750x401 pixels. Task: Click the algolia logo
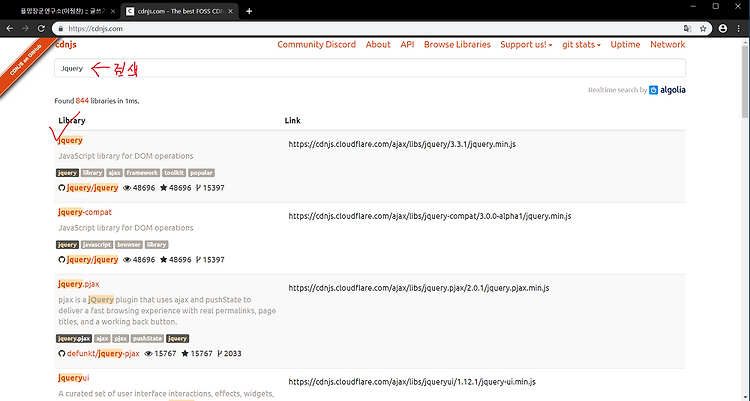[x=667, y=90]
